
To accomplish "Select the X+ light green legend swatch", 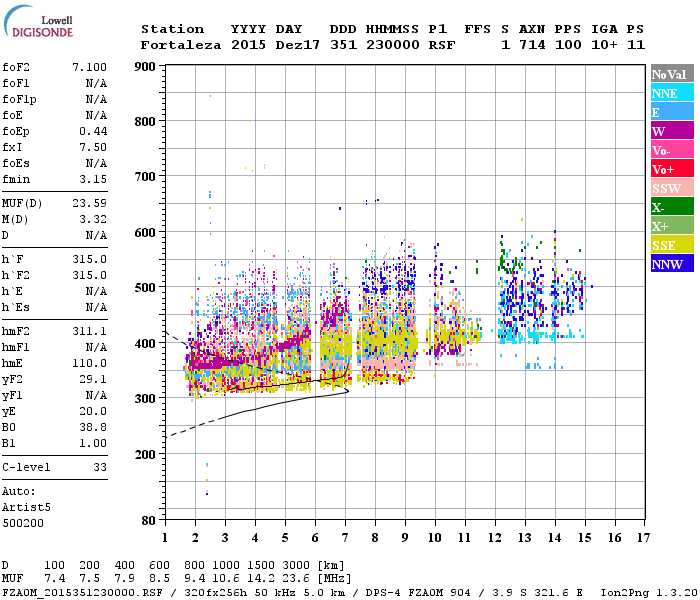I will coord(672,226).
